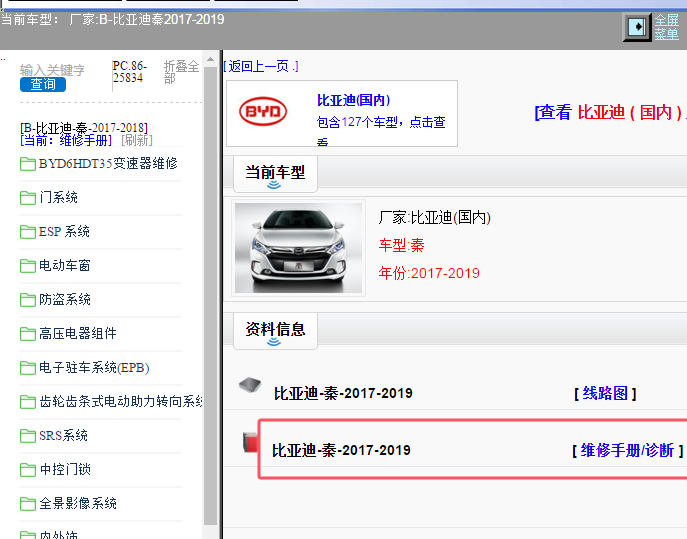Click 比亚迪-秦-2017-2019 text in 维修手册 row
Viewport: 687px width, 539px height.
tap(341, 450)
